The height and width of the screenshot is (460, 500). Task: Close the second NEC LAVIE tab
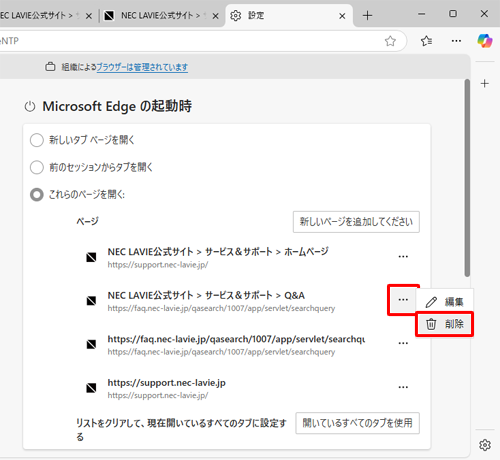tap(216, 16)
